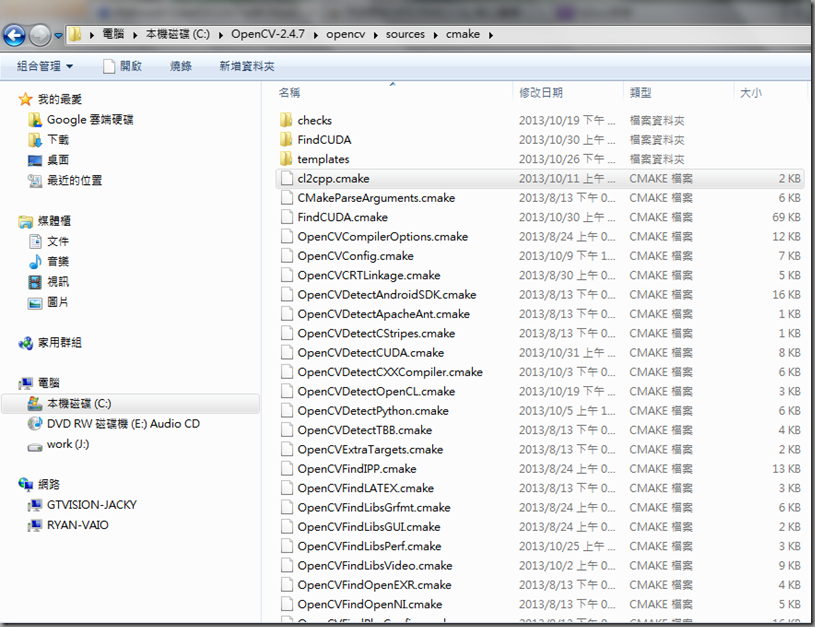The height and width of the screenshot is (627, 815).
Task: Sort by the 大小 column header
Action: coord(751,93)
